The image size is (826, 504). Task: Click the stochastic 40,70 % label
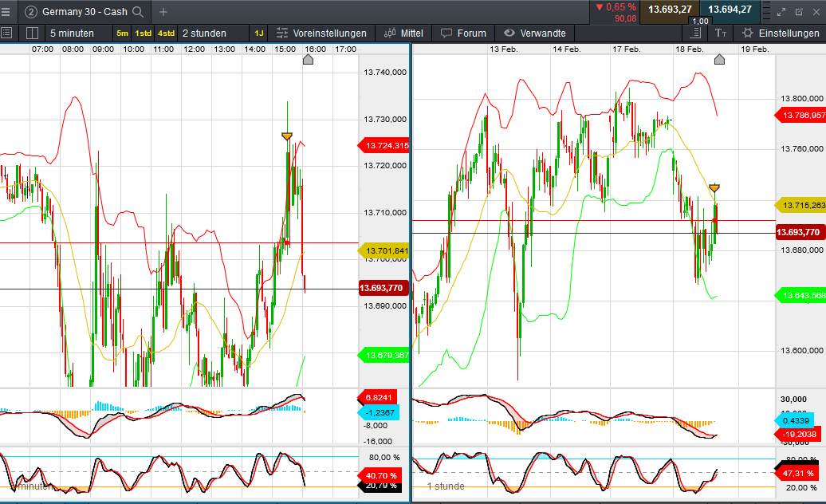point(380,475)
